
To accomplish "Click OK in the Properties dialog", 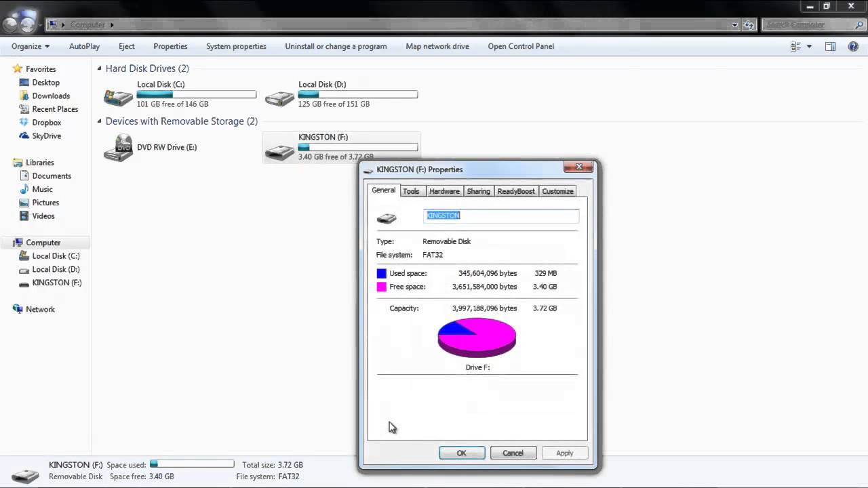I will point(462,453).
